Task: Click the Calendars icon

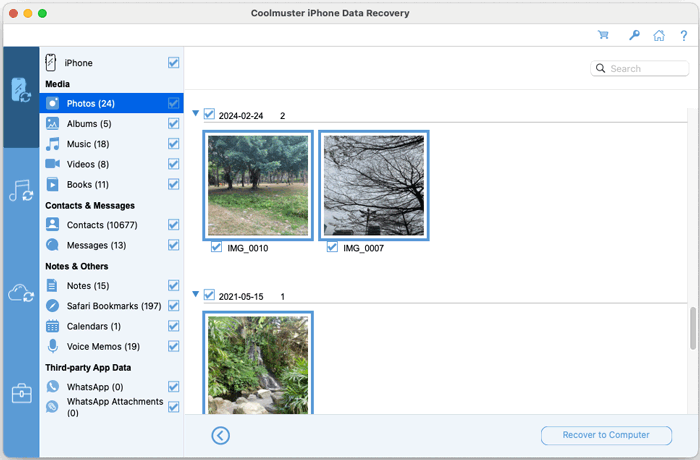Action: (52, 326)
